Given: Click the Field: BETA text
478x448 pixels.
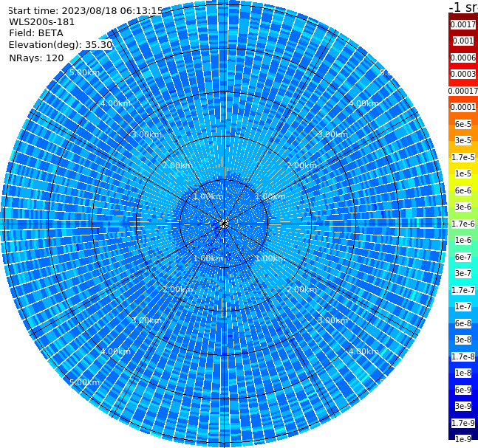Looking at the screenshot, I should 36,33.
